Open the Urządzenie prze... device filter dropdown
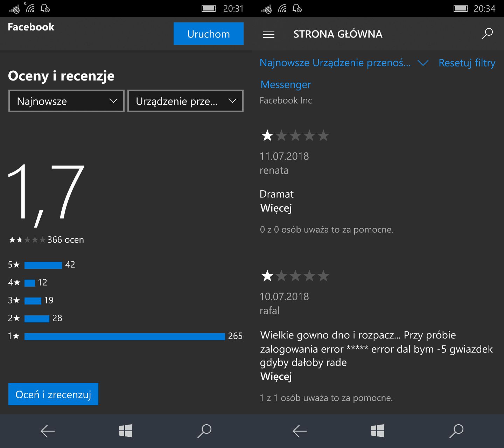504x448 pixels. click(x=185, y=101)
